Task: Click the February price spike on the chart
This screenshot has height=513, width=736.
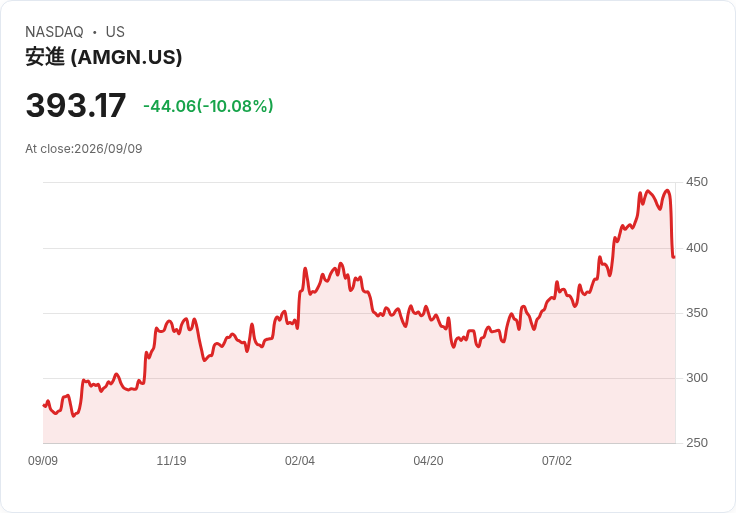Action: click(305, 269)
